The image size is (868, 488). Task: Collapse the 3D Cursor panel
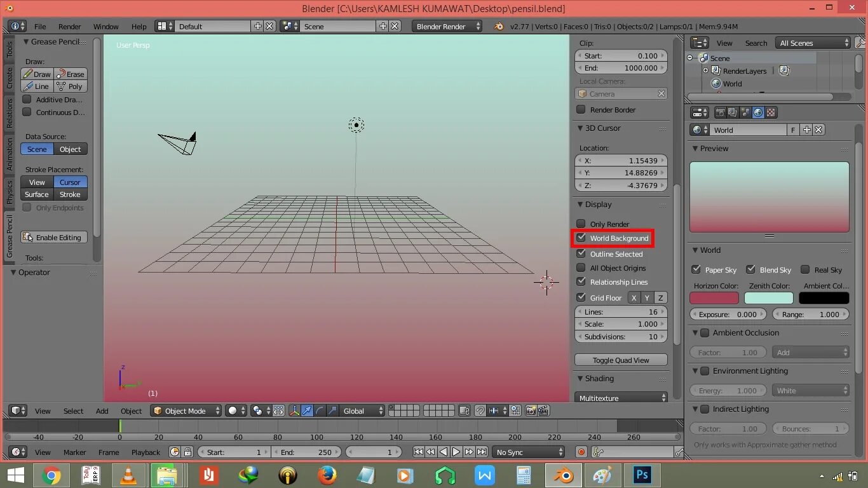click(580, 128)
